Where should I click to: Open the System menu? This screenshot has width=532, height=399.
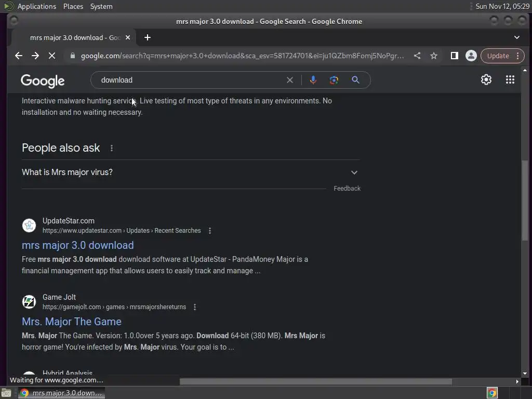(x=101, y=6)
